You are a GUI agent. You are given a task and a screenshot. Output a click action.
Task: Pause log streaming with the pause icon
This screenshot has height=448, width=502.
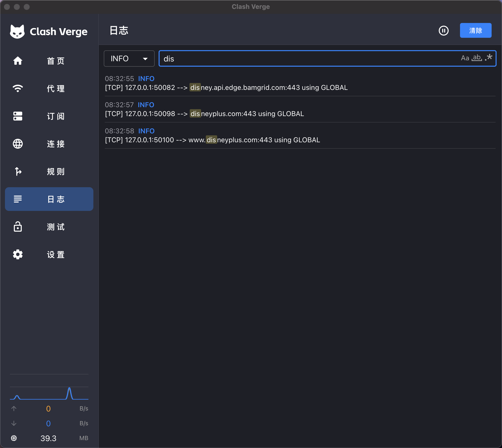pyautogui.click(x=443, y=31)
